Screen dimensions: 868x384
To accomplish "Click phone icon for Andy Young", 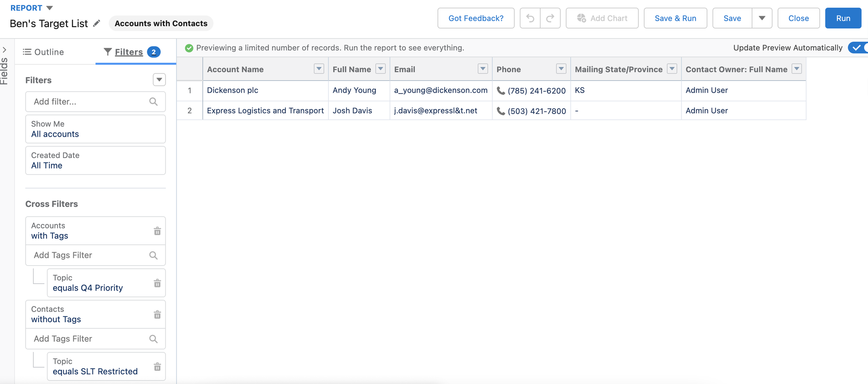I will tap(501, 91).
